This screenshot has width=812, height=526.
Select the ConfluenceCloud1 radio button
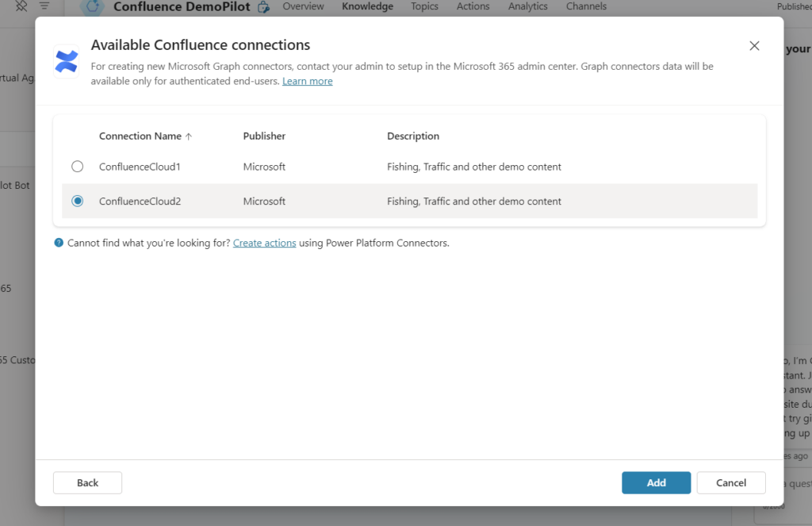click(x=78, y=167)
